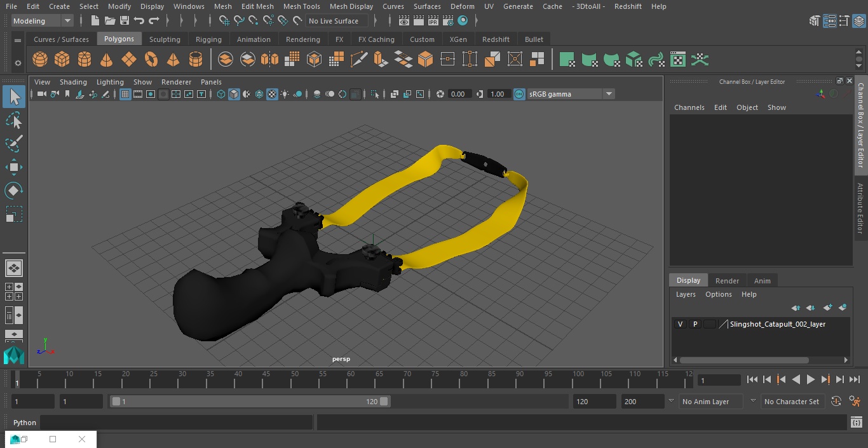This screenshot has width=868, height=448.
Task: Toggle playback P box of Slingshot layer
Action: point(695,324)
